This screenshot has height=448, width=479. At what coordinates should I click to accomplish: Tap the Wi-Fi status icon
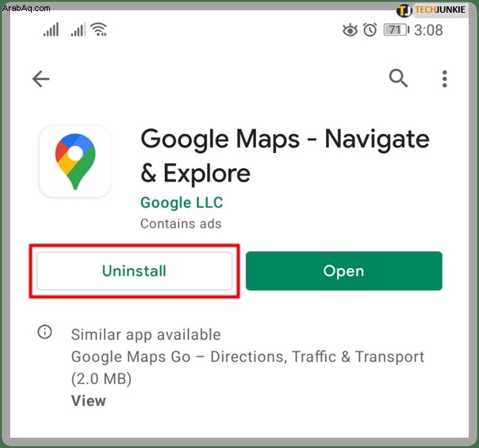(99, 29)
